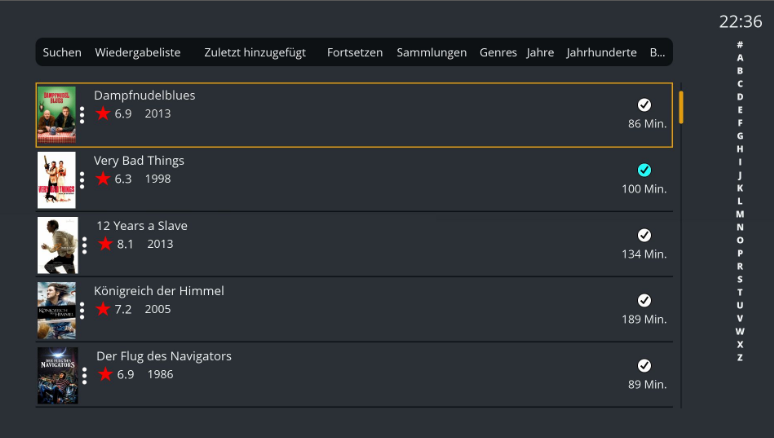Click the red star beside Königreich der Himmel rating
Image resolution: width=774 pixels, height=438 pixels.
pyautogui.click(x=103, y=309)
